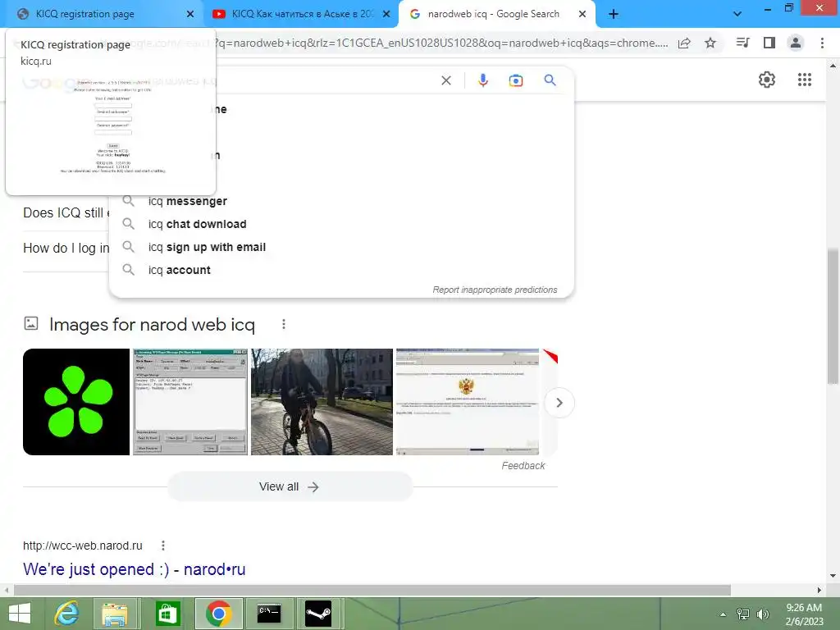Open the network tray icon
The width and height of the screenshot is (840, 630).
pyautogui.click(x=743, y=614)
